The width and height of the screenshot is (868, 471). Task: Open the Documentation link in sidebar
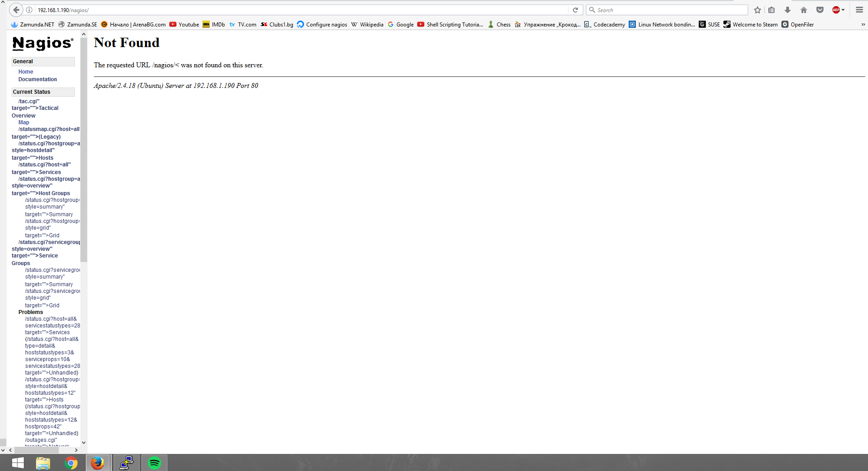coord(37,79)
